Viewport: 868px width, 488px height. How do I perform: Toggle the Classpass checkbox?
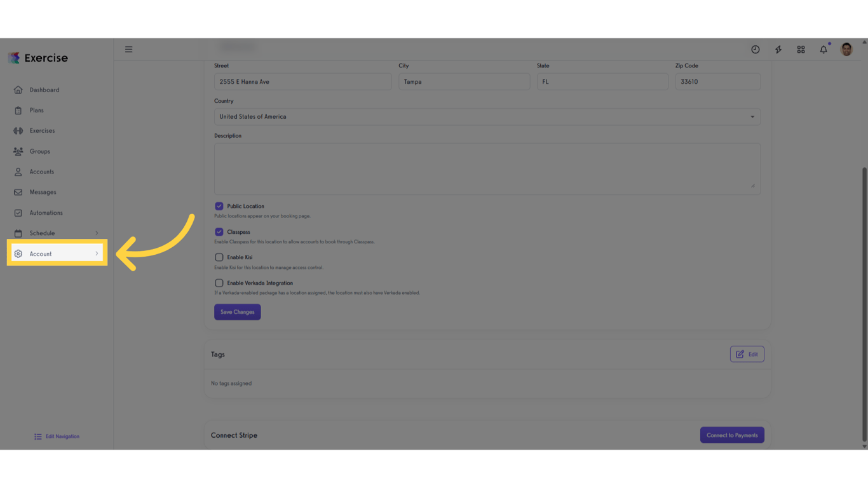coord(219,232)
